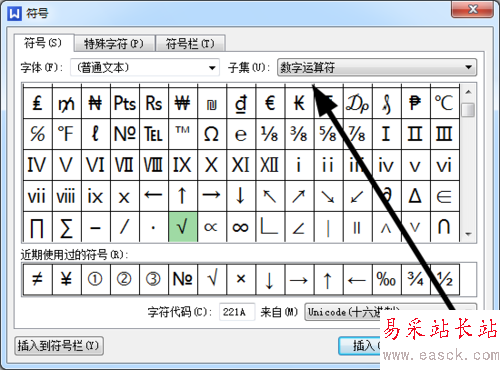500x370 pixels.
Task: Select the increment Δ symbol
Action: 415,196
